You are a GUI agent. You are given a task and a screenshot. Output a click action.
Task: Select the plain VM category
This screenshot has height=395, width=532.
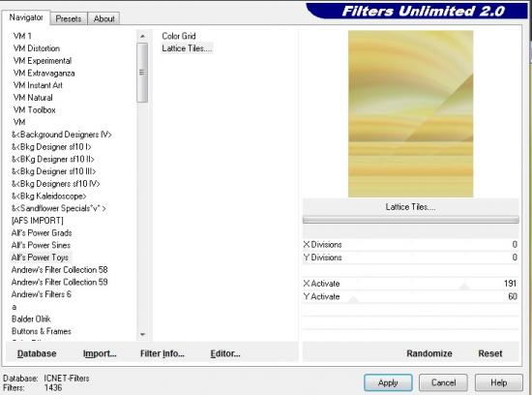pos(19,122)
